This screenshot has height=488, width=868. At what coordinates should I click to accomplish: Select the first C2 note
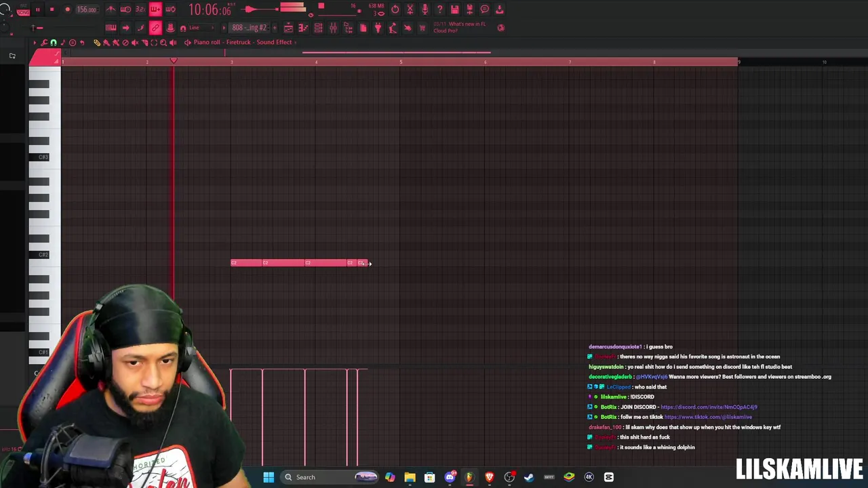(246, 263)
